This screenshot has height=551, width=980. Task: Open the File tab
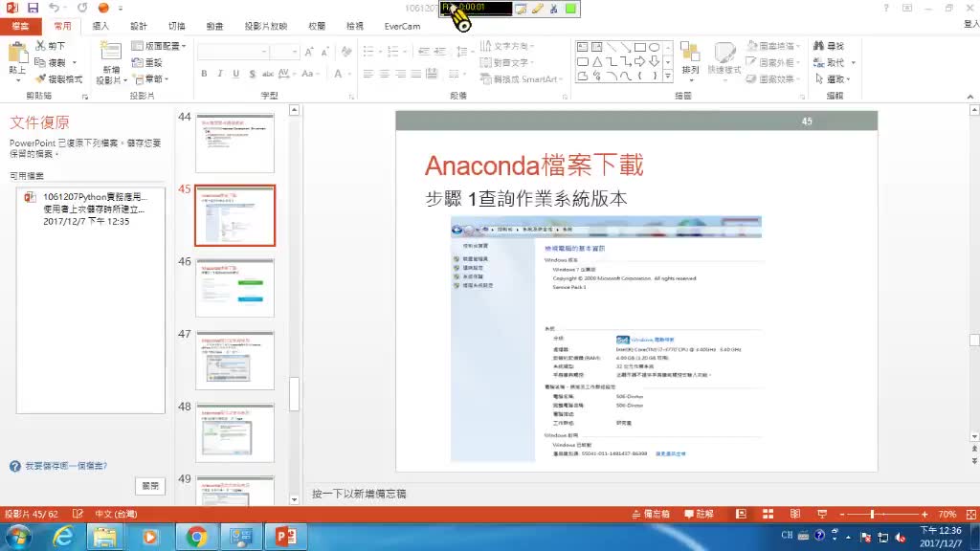(x=20, y=26)
